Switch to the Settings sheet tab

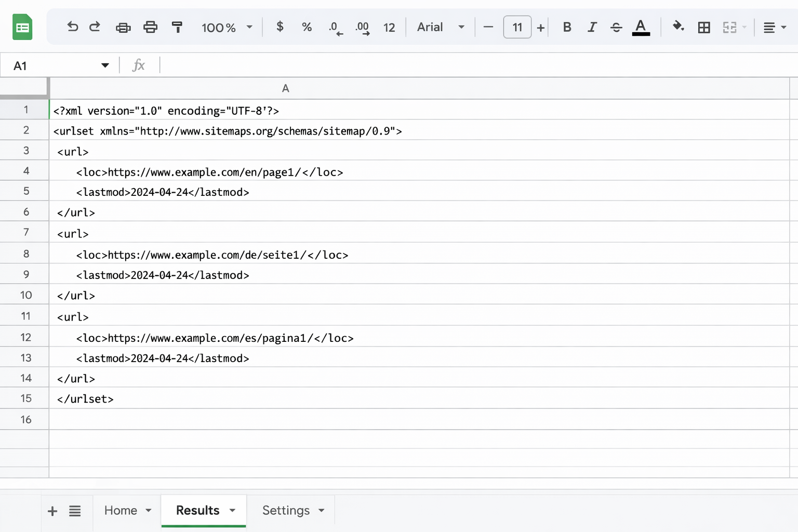click(x=285, y=510)
